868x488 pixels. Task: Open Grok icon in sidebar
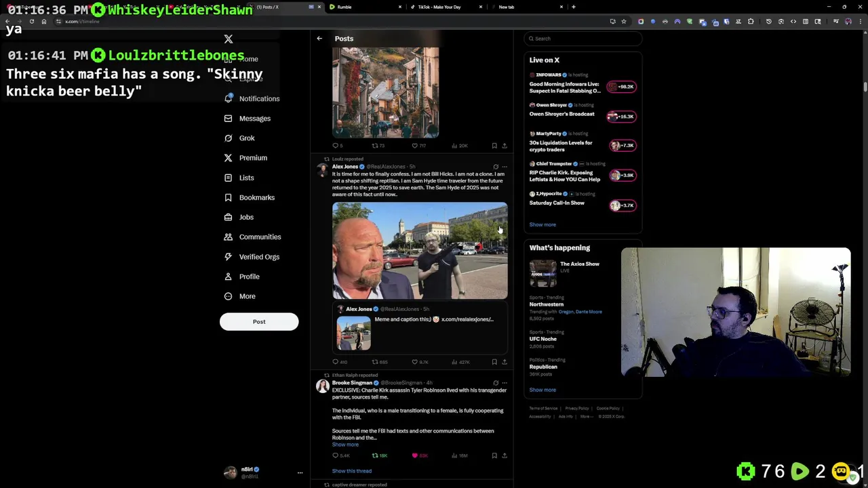pos(229,138)
